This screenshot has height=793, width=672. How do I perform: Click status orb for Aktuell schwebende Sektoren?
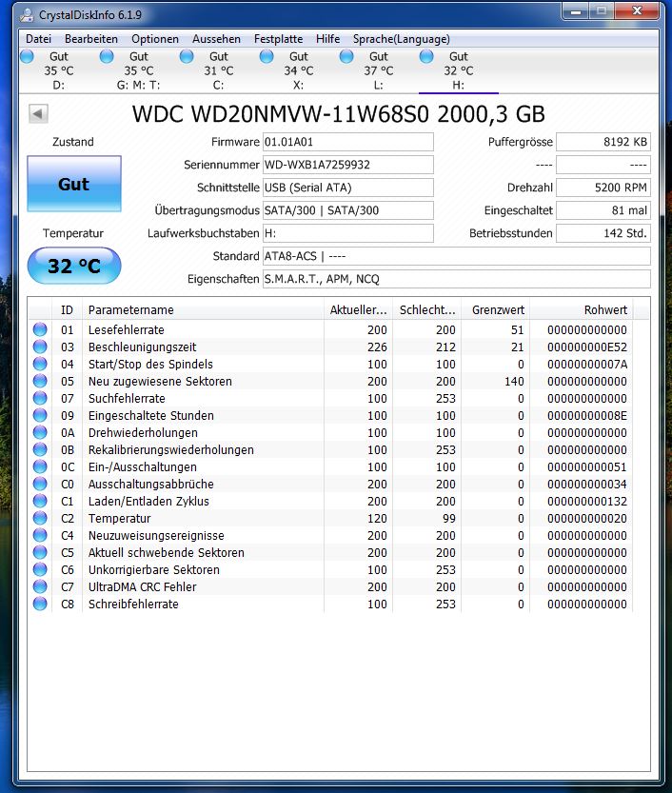click(40, 553)
